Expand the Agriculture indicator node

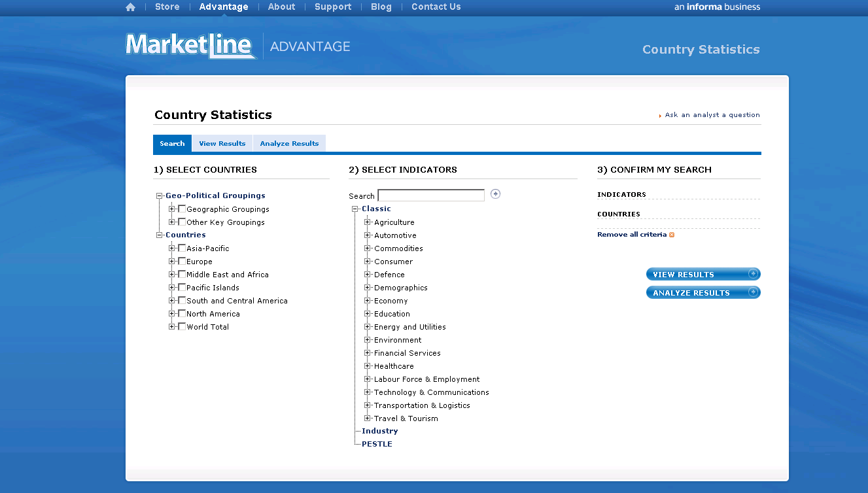click(368, 222)
